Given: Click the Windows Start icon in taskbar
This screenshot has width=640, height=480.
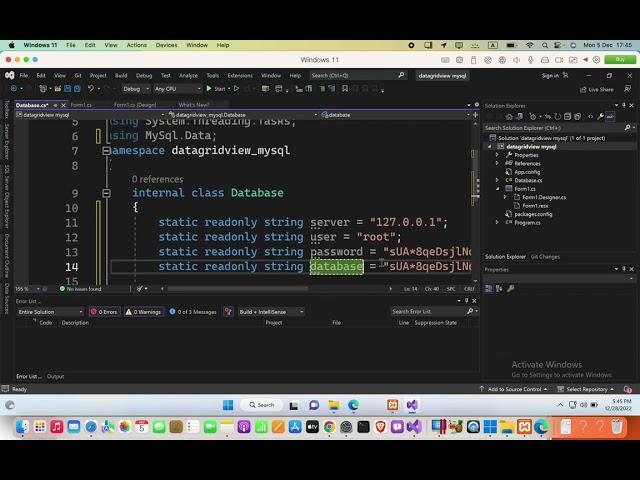Looking at the screenshot, I should (x=227, y=405).
